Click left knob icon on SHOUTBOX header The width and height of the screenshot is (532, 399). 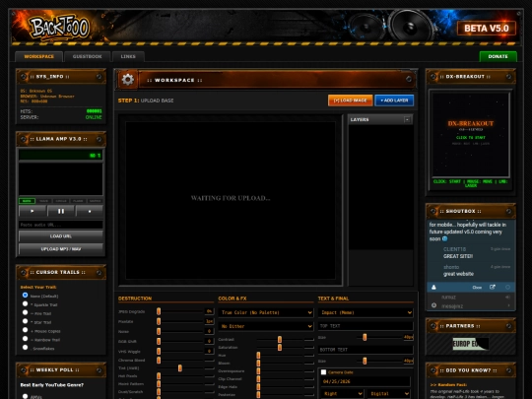[433, 211]
